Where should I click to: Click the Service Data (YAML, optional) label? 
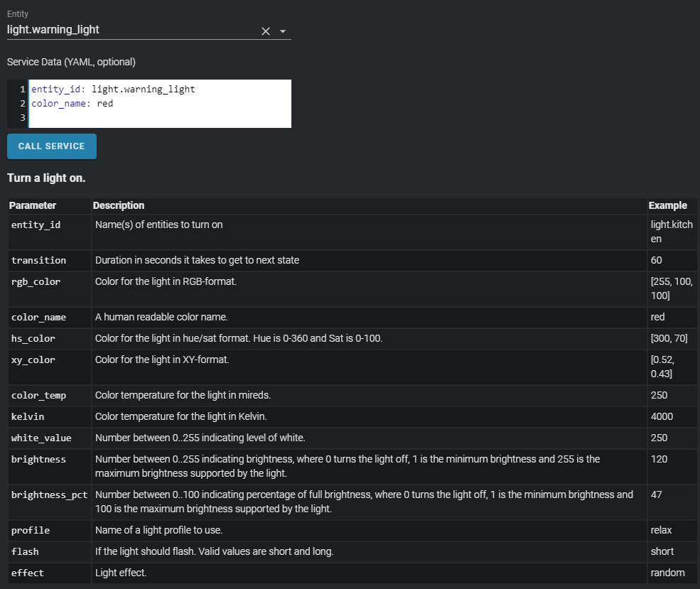tap(71, 62)
